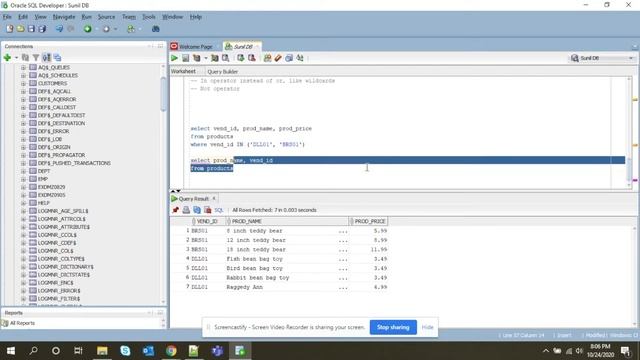Click the SQL Tuning Advisor icon
Viewport: 640px width, 360px height.
click(x=225, y=58)
